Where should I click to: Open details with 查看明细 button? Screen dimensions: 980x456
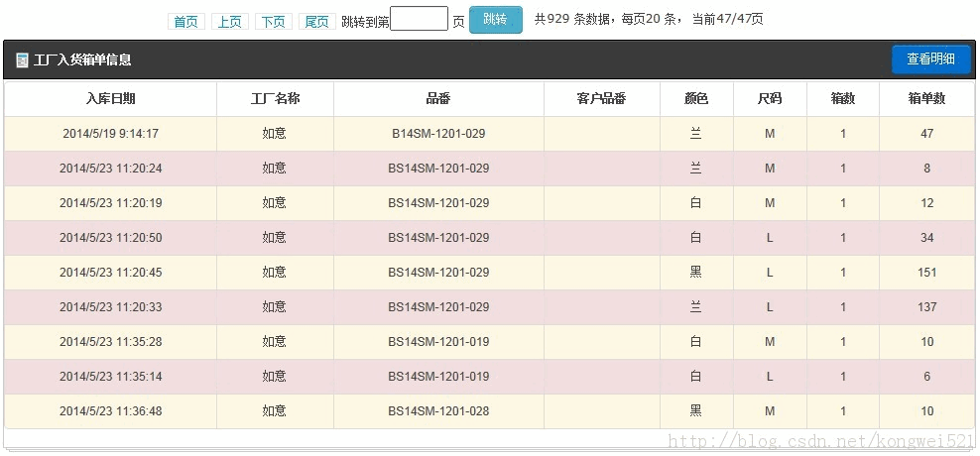[x=930, y=59]
